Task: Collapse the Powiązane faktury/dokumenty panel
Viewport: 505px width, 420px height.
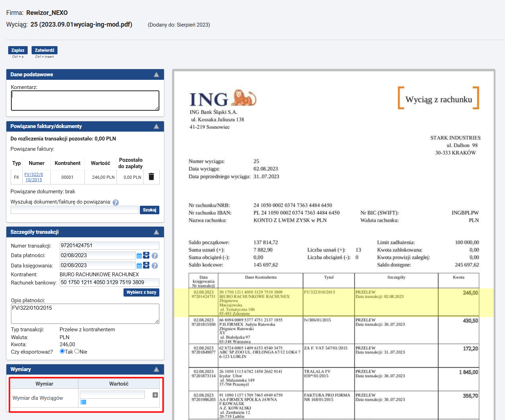Action: click(156, 126)
